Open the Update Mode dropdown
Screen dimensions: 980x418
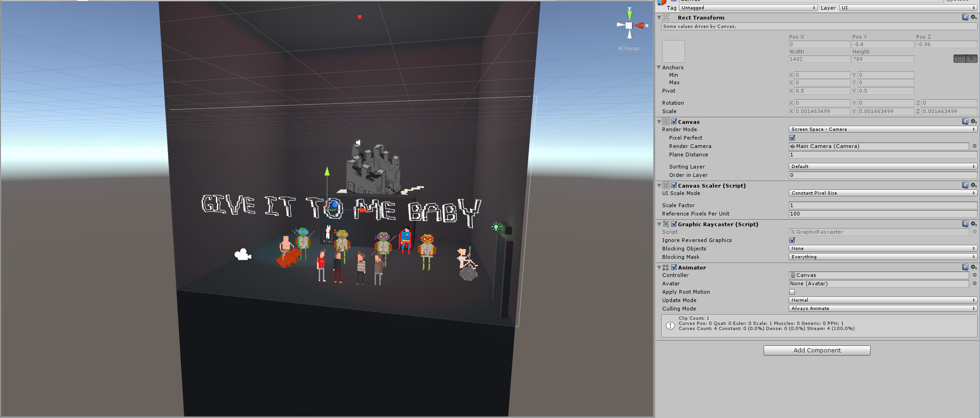point(883,300)
